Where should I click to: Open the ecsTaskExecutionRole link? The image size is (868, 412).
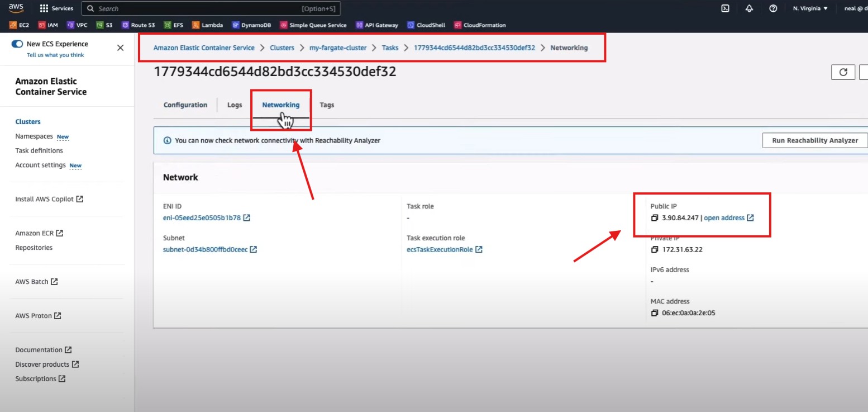(440, 249)
